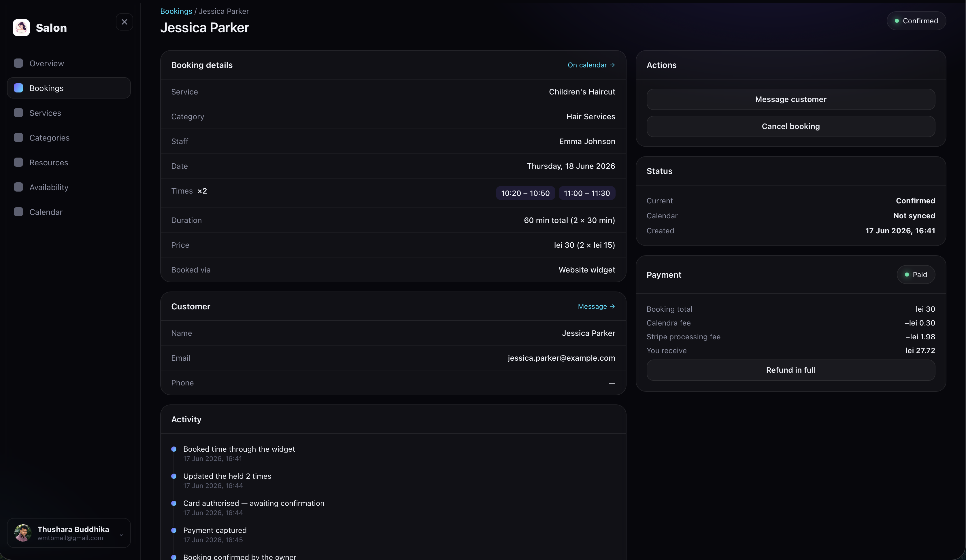Click the Categories sidebar icon

click(18, 138)
